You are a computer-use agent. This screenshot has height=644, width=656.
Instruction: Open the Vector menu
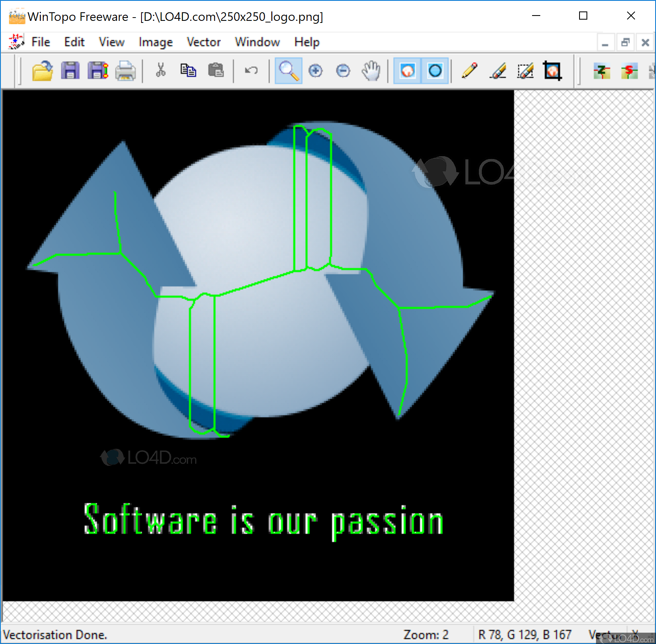coord(203,42)
